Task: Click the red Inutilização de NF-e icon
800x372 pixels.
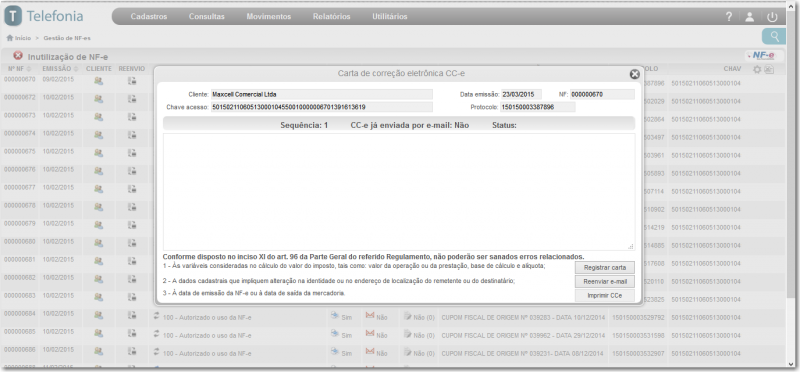Action: [x=18, y=56]
